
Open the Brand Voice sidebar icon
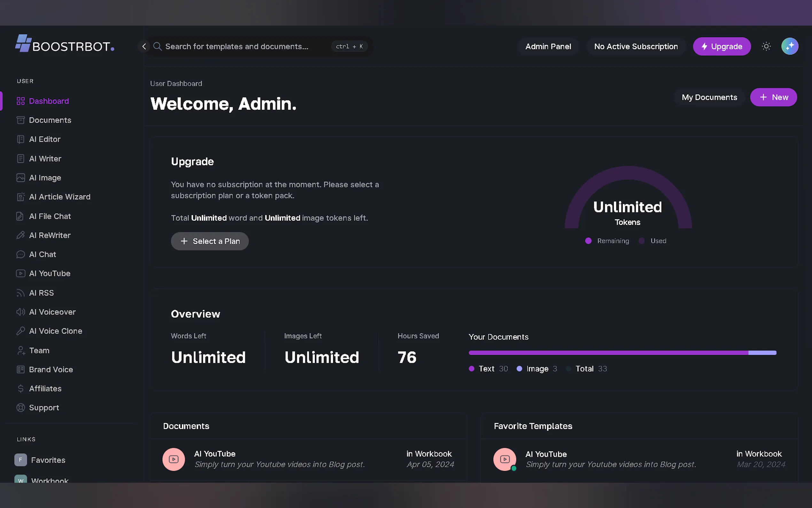coord(20,369)
